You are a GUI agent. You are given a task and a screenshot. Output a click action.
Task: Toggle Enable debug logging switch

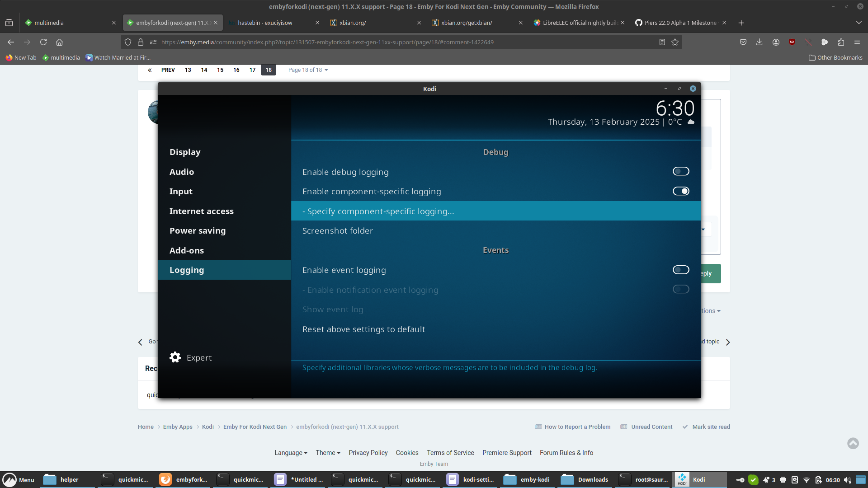680,171
